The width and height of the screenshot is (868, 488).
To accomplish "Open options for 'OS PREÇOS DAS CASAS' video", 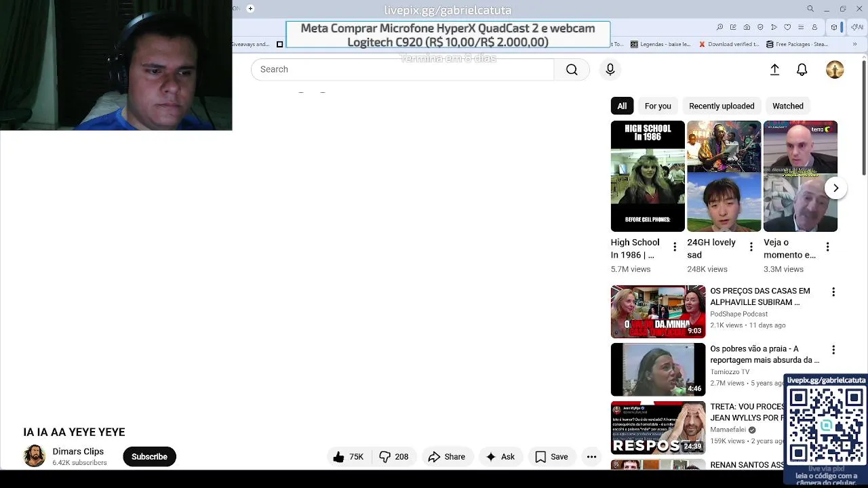I will pos(833,291).
